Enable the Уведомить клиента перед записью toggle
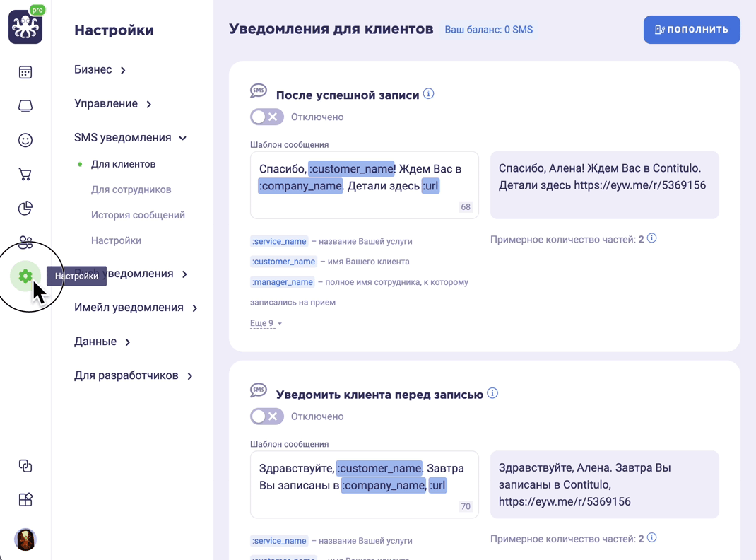This screenshot has width=756, height=560. pos(266,416)
